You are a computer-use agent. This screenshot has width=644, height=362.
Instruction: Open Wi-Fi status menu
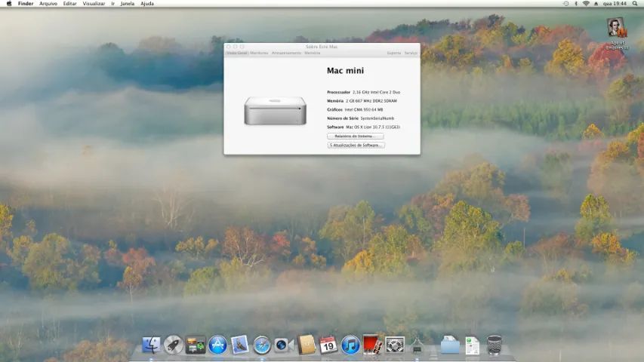coord(586,3)
